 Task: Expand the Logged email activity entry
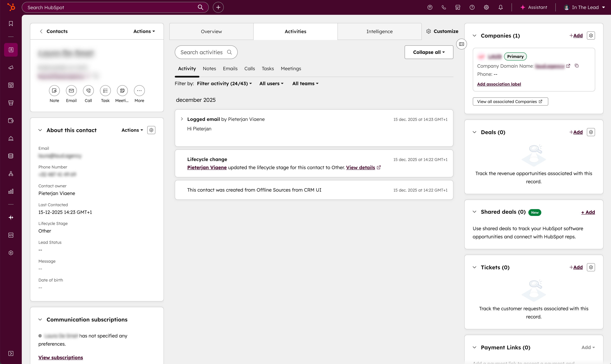[182, 119]
